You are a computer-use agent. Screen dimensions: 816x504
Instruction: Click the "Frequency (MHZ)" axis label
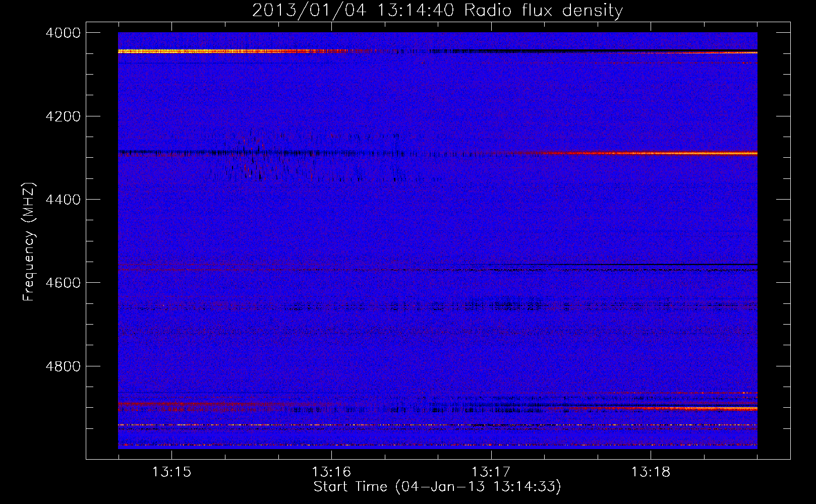pos(29,242)
